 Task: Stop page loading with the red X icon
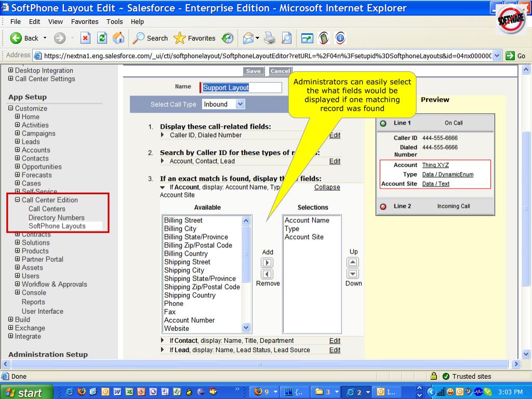pyautogui.click(x=85, y=38)
